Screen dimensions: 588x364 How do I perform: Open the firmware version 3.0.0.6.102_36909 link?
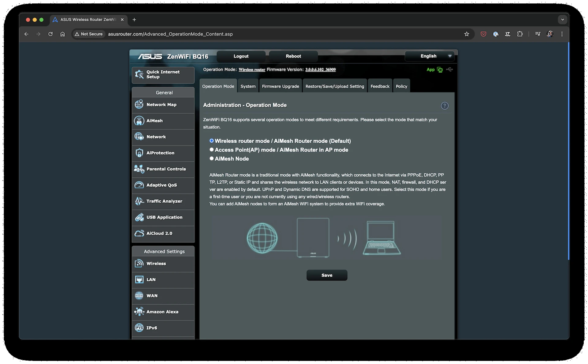coord(320,70)
